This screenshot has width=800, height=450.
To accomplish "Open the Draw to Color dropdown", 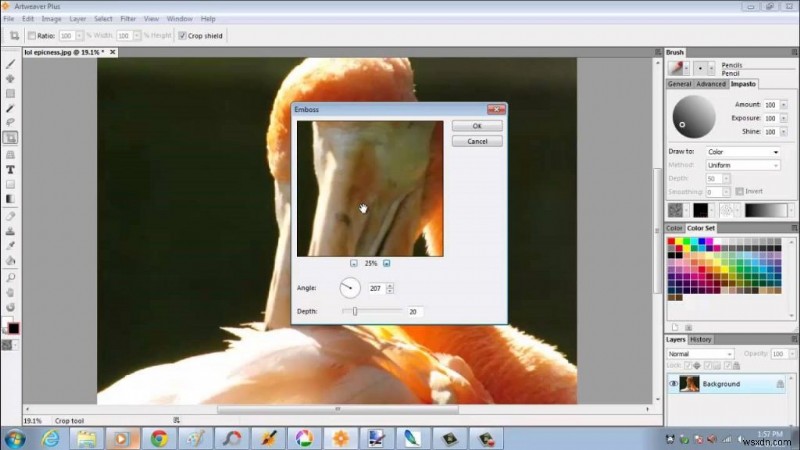I will coord(743,152).
